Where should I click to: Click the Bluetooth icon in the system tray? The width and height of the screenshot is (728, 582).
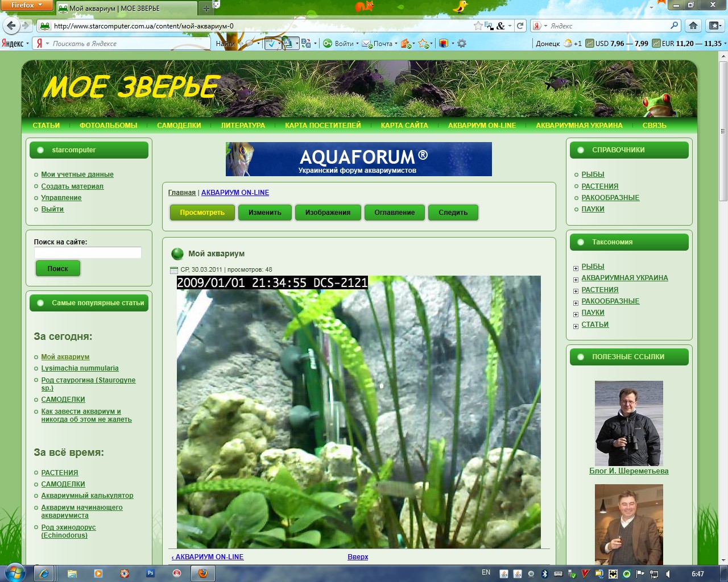(x=544, y=573)
